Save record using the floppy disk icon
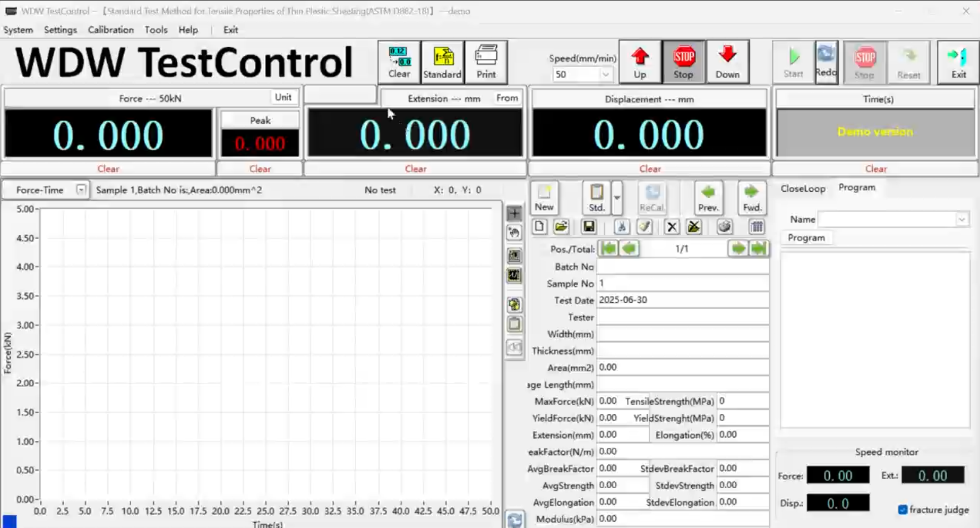This screenshot has width=980, height=528. (589, 227)
